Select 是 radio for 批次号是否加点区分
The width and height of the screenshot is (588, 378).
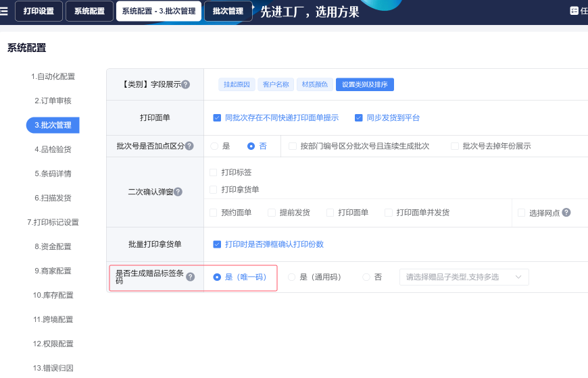(x=215, y=146)
